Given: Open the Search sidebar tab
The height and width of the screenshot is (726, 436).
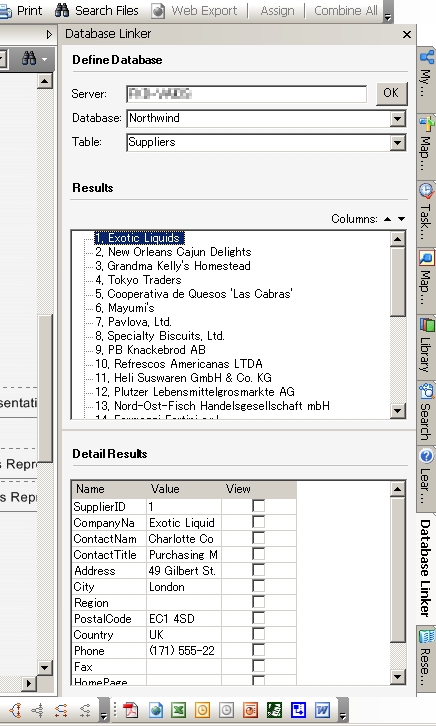Looking at the screenshot, I should [426, 412].
